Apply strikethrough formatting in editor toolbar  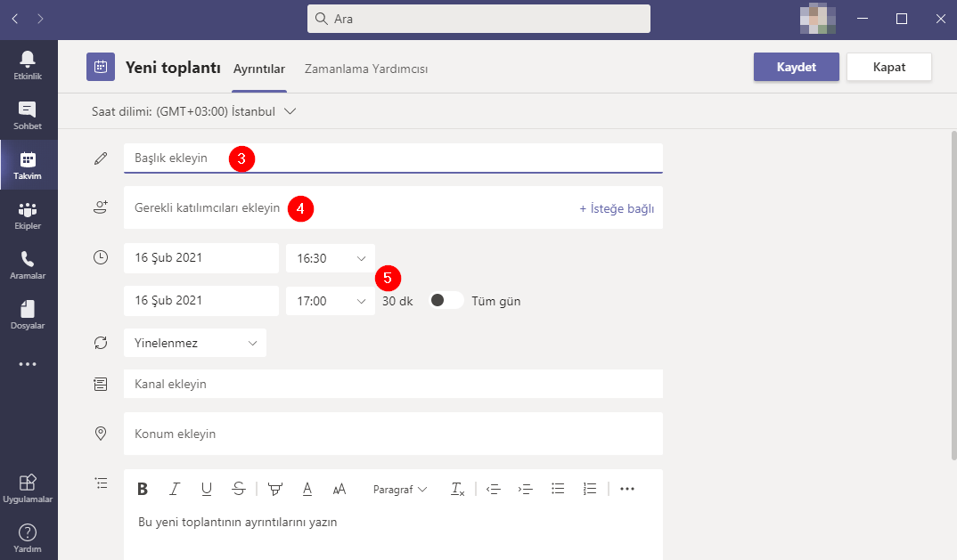[x=238, y=489]
